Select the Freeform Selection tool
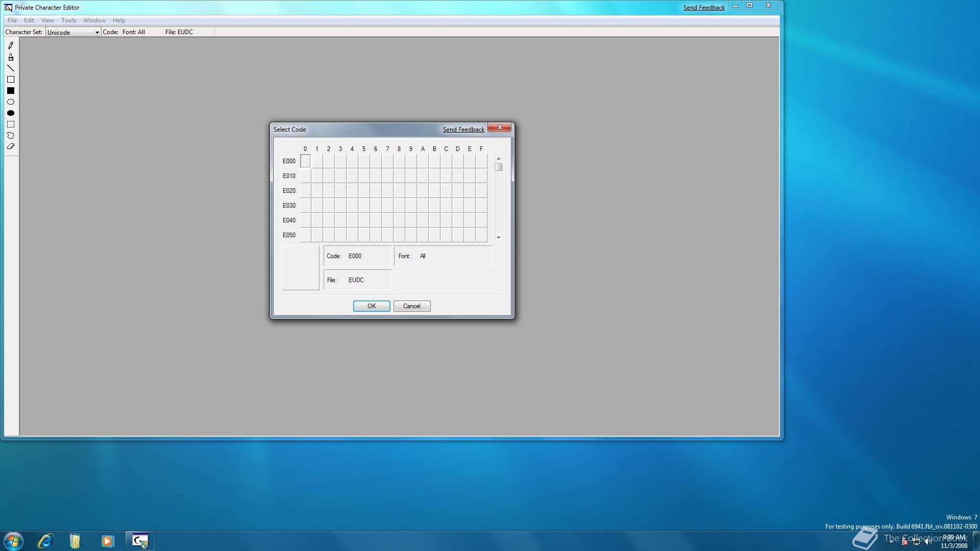The height and width of the screenshot is (551, 980). [x=11, y=136]
